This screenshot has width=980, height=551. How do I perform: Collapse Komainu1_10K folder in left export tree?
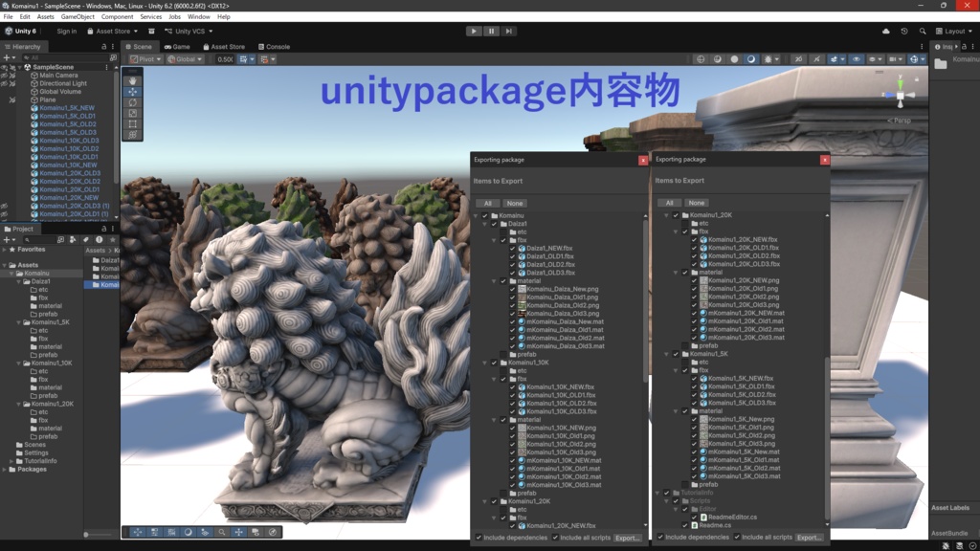484,363
